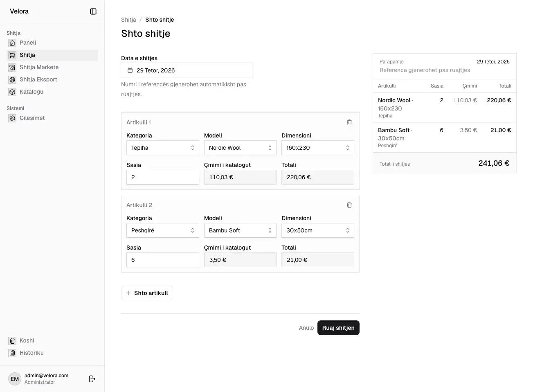533x392 pixels.
Task: Click the Cilësimet gear icon
Action: (x=12, y=118)
